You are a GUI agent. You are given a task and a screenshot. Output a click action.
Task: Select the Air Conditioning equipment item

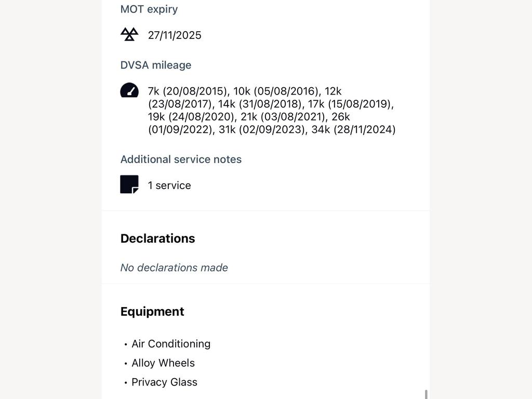[171, 344]
